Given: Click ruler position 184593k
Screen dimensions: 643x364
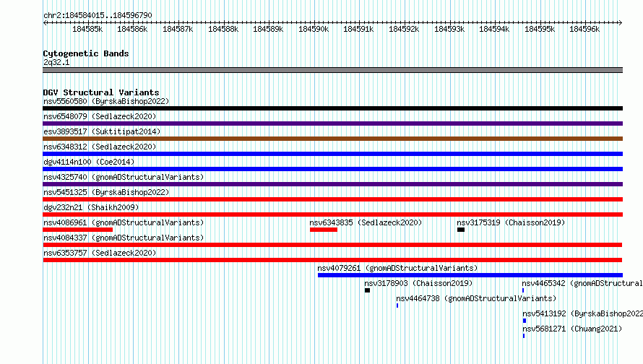Looking at the screenshot, I should 449,29.
